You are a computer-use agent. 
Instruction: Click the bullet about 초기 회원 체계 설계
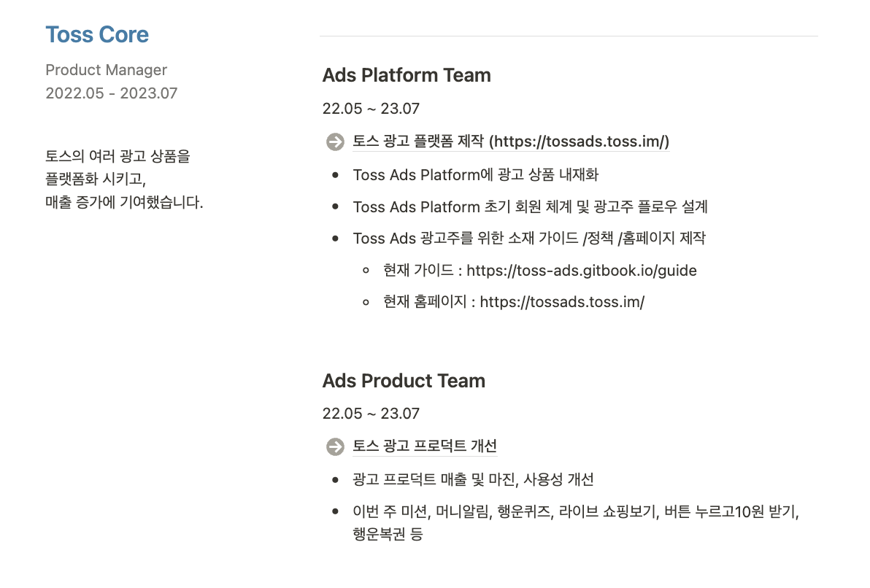(x=531, y=207)
